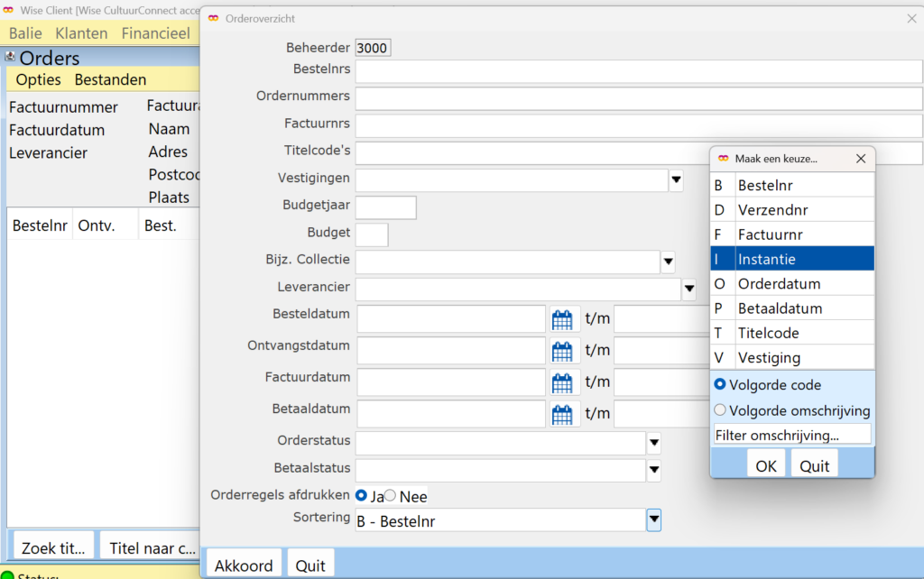This screenshot has height=579, width=924.
Task: Open calendar picker for Ontvangstdatum
Action: coord(562,351)
